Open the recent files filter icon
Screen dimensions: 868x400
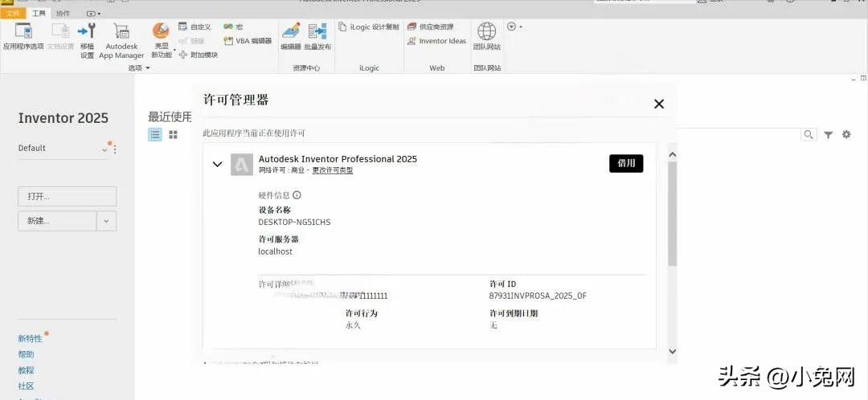pyautogui.click(x=828, y=134)
